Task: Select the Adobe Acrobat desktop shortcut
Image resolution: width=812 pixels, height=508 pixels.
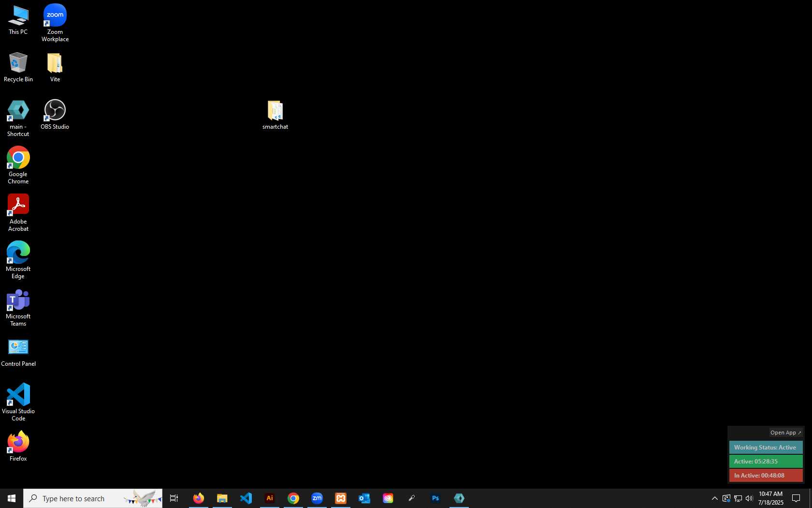Action: (x=18, y=213)
